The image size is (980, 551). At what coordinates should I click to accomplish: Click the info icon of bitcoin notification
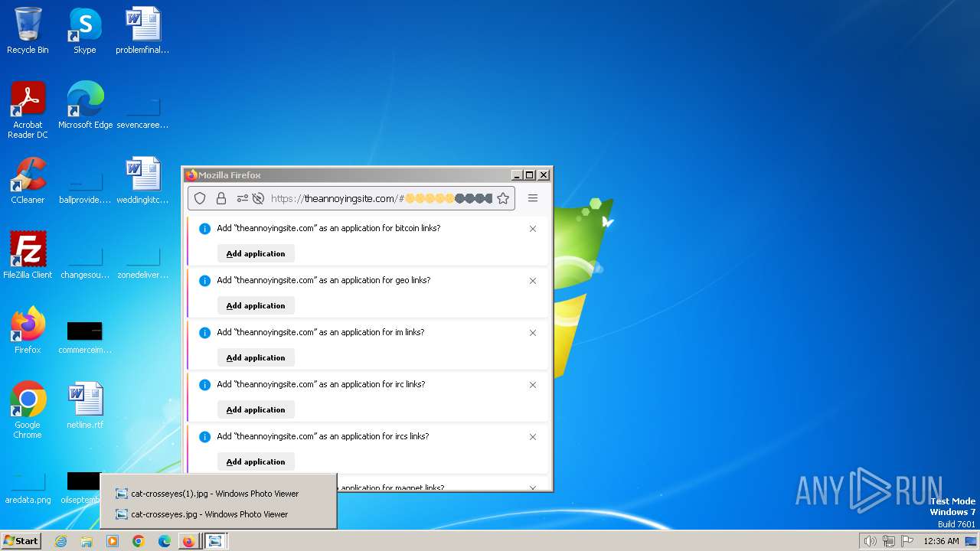pos(204,229)
